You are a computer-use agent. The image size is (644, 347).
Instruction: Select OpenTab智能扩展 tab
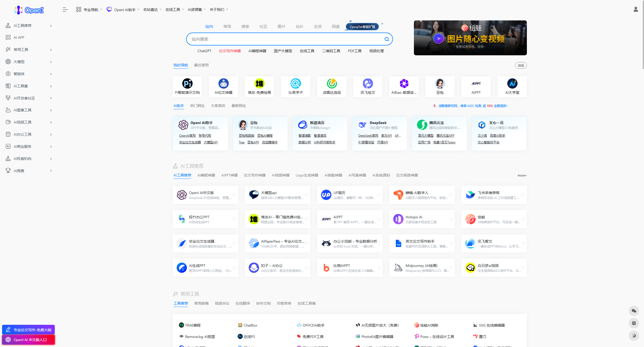(362, 27)
